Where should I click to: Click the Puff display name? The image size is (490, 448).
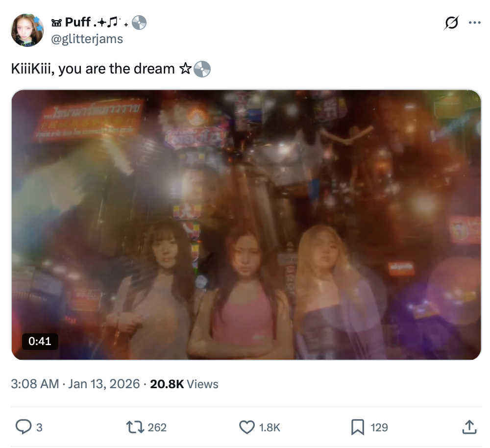point(77,23)
